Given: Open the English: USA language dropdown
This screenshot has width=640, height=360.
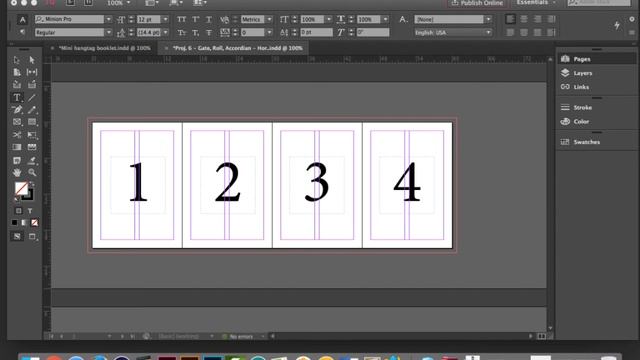Looking at the screenshot, I should pos(488,32).
